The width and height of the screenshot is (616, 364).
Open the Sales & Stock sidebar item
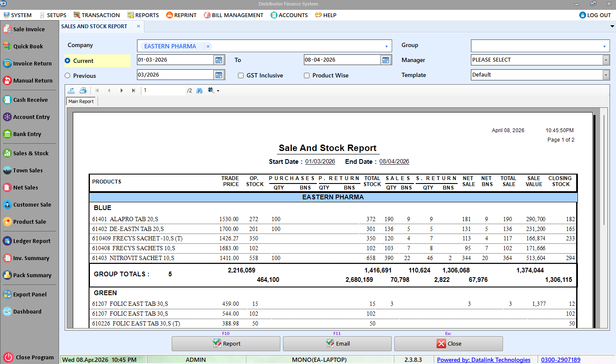coord(26,153)
